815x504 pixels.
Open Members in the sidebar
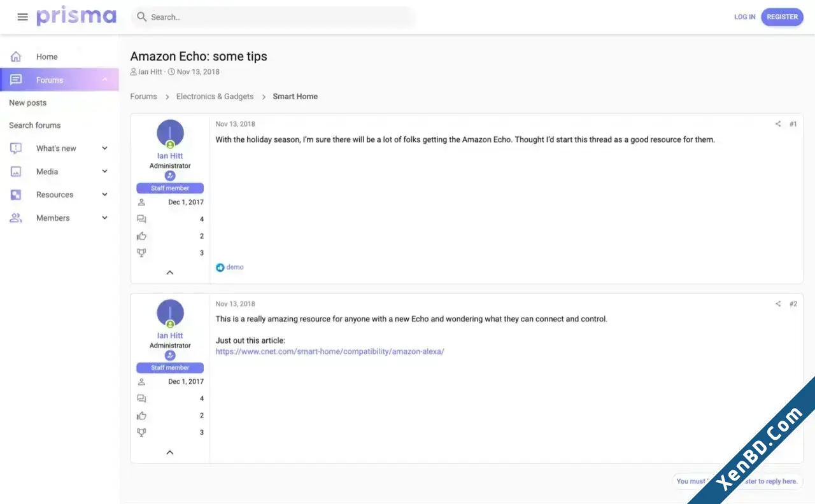[x=53, y=218]
